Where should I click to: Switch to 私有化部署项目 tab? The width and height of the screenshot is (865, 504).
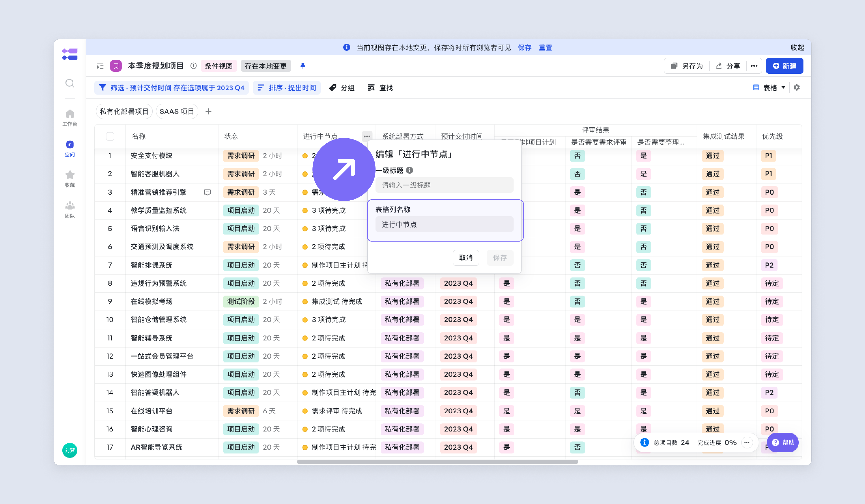tap(124, 112)
